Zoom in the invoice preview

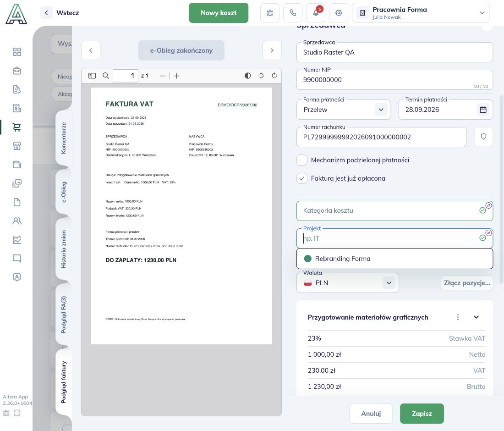click(x=177, y=76)
